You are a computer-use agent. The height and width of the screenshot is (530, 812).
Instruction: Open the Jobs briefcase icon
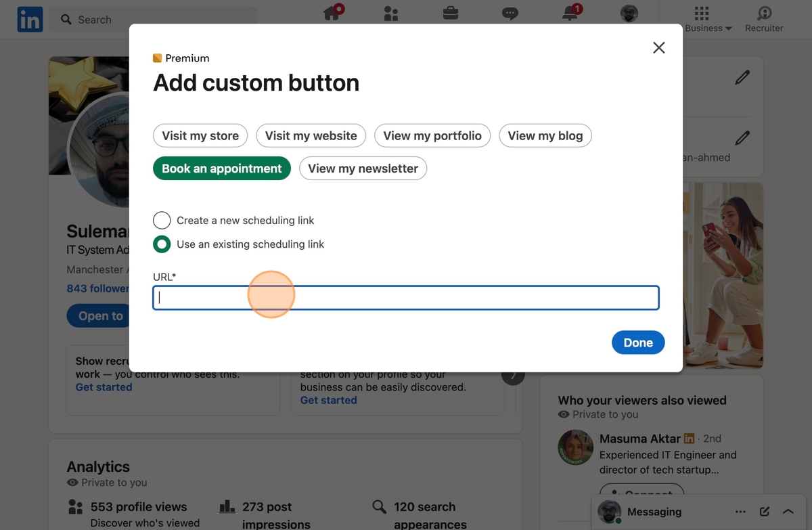pyautogui.click(x=451, y=13)
